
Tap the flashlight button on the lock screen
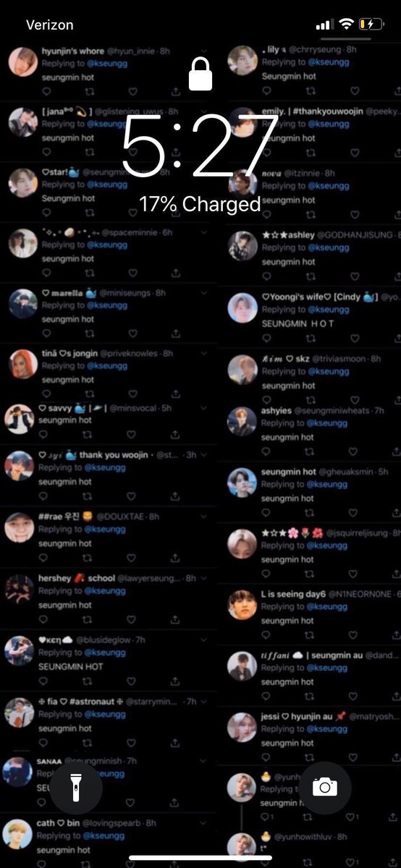76,788
